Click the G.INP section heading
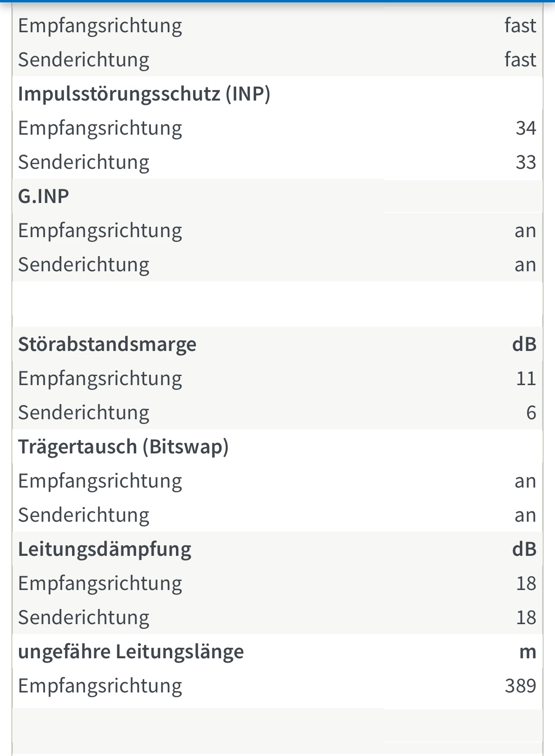The image size is (555, 756). point(44,196)
